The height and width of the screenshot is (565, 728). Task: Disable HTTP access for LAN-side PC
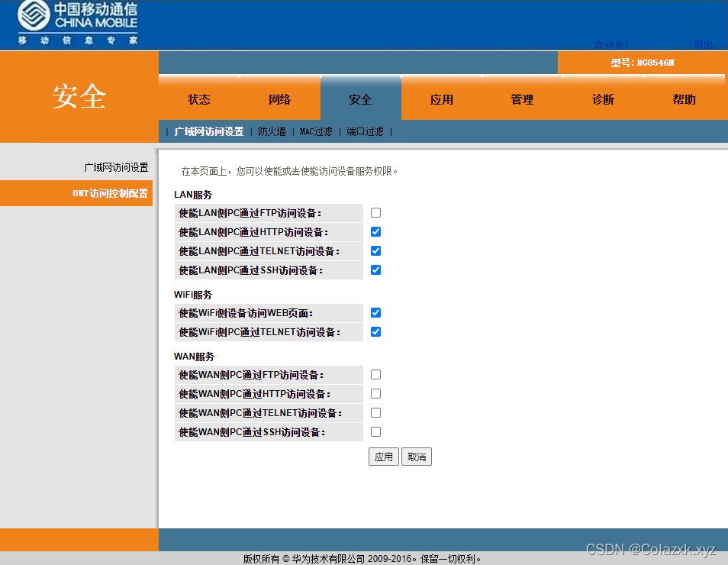tap(375, 231)
